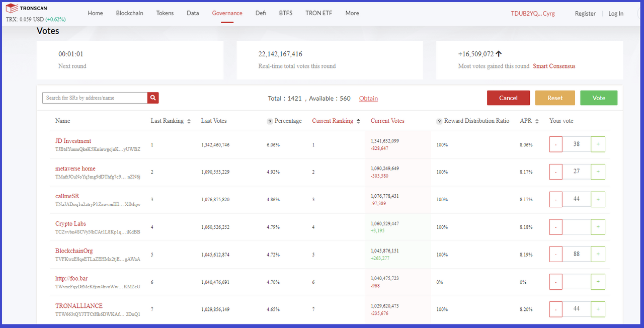This screenshot has height=328, width=644.
Task: Click the Name column header
Action: click(63, 121)
